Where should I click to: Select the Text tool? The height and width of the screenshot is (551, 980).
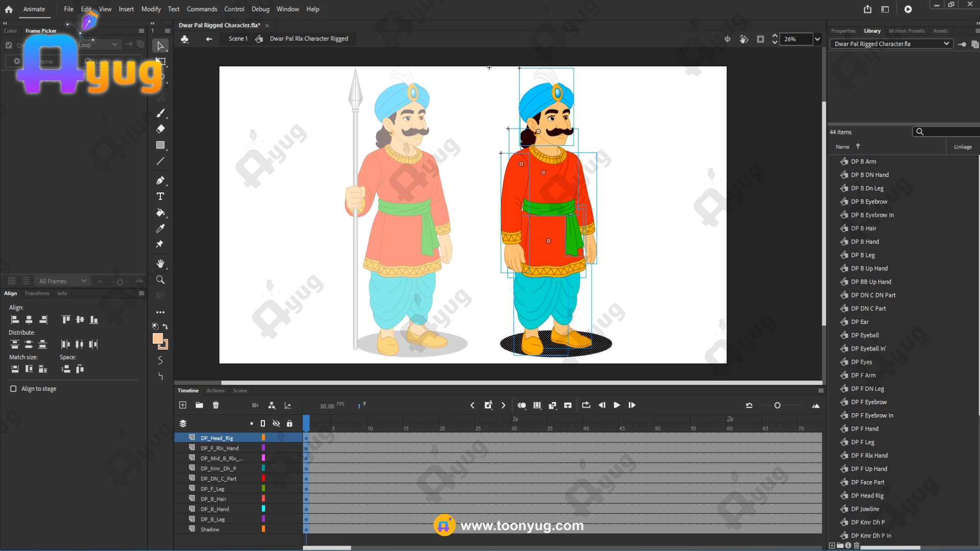(x=160, y=196)
